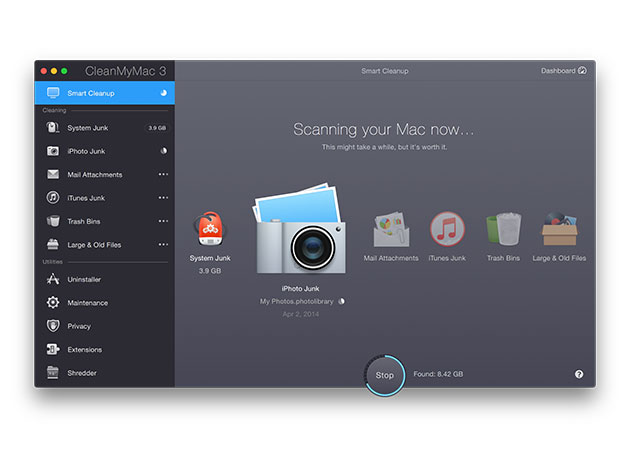Screen dimensions: 630x473
Task: Click the System Junk sidebar icon
Action: 53,128
